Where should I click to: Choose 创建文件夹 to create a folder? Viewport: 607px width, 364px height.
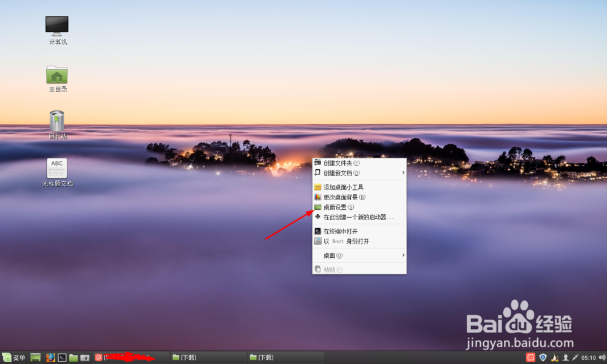[x=337, y=162]
